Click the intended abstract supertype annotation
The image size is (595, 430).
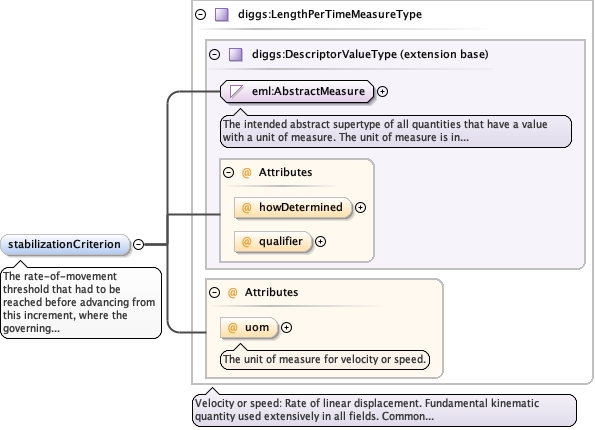point(396,131)
